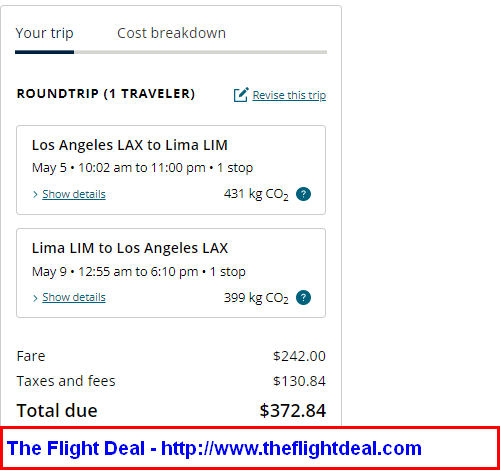Switch to the Cost breakdown tab
The height and width of the screenshot is (470, 500).
(171, 33)
